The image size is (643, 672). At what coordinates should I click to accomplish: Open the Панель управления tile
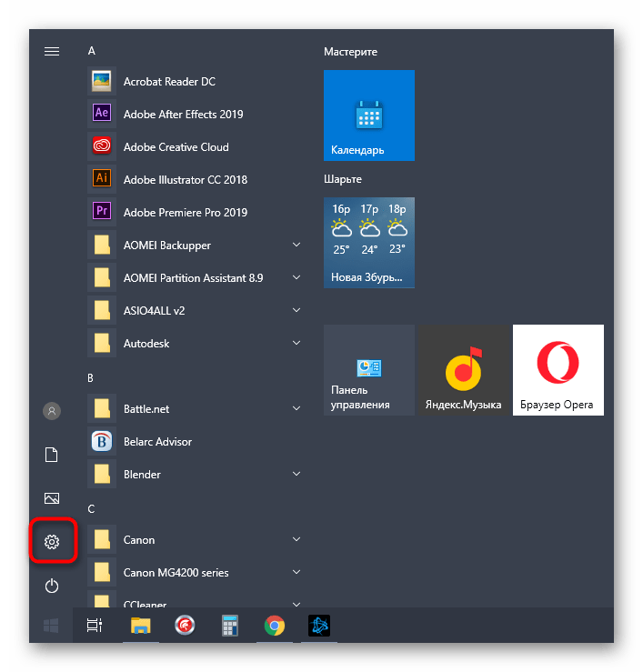point(368,370)
